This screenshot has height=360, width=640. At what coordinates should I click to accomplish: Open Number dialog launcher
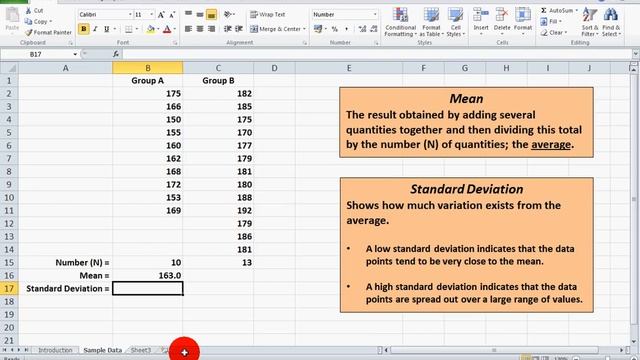376,43
